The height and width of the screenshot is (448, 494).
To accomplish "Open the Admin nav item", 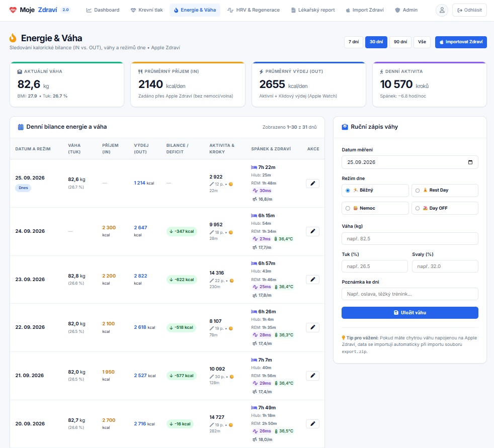I will coord(406,10).
